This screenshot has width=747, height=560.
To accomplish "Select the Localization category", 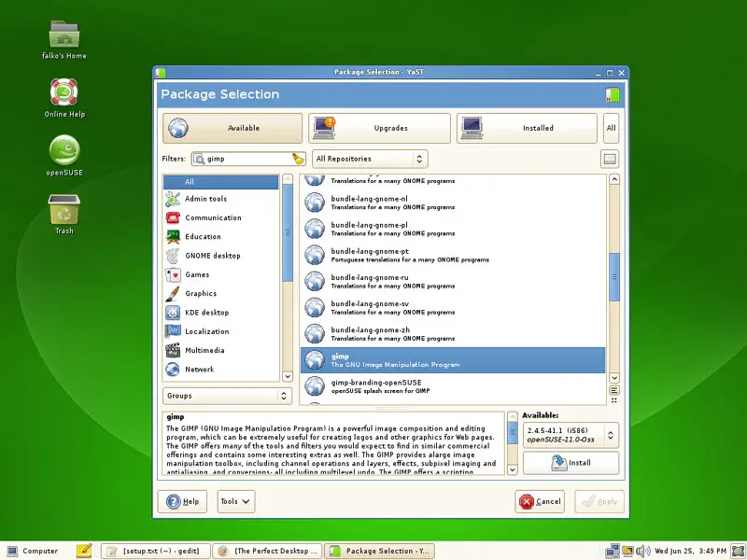I will click(x=221, y=331).
